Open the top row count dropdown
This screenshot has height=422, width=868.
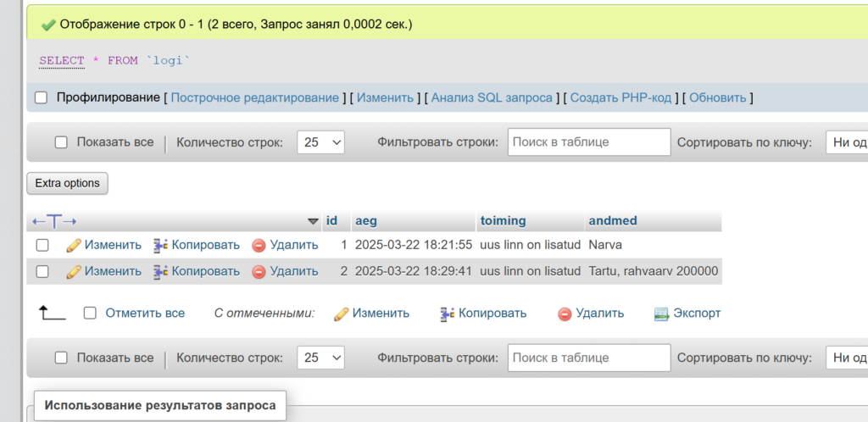click(320, 142)
